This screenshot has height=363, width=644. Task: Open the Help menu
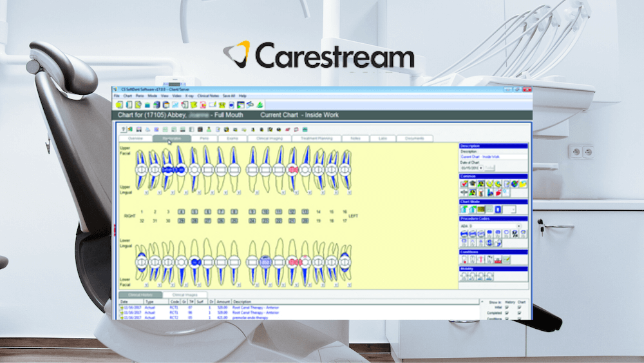[243, 96]
